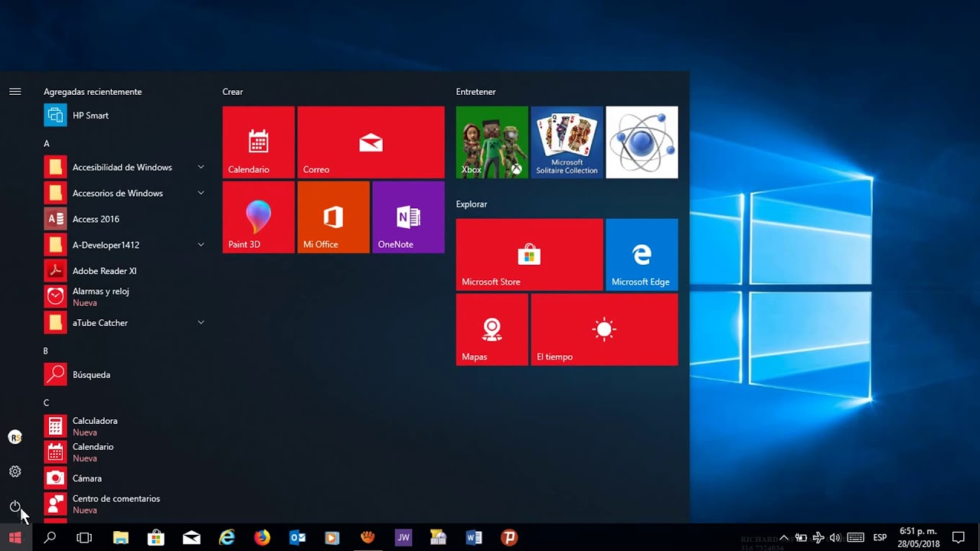Open File Explorer from taskbar

[120, 537]
